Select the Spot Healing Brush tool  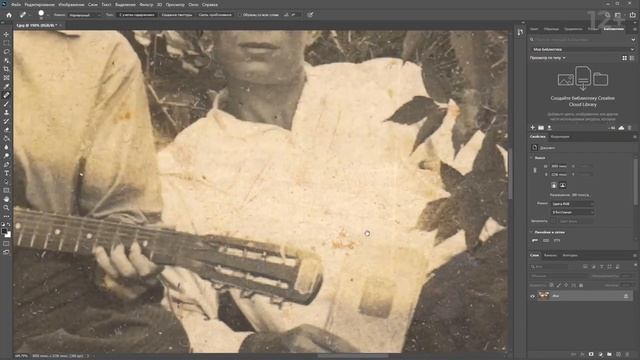[6, 95]
